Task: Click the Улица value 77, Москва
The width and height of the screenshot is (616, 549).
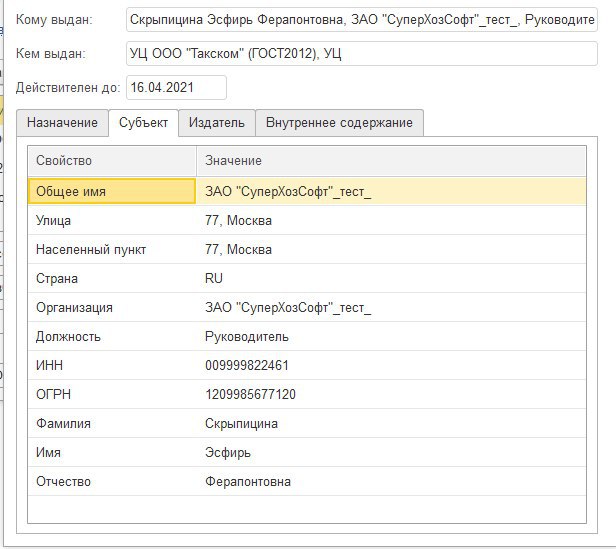Action: (x=238, y=220)
